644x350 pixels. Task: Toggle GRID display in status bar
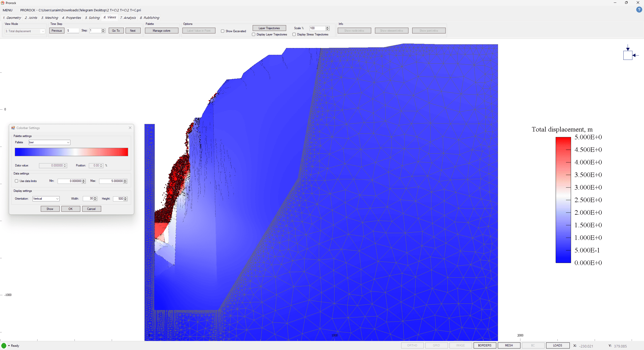(436, 345)
